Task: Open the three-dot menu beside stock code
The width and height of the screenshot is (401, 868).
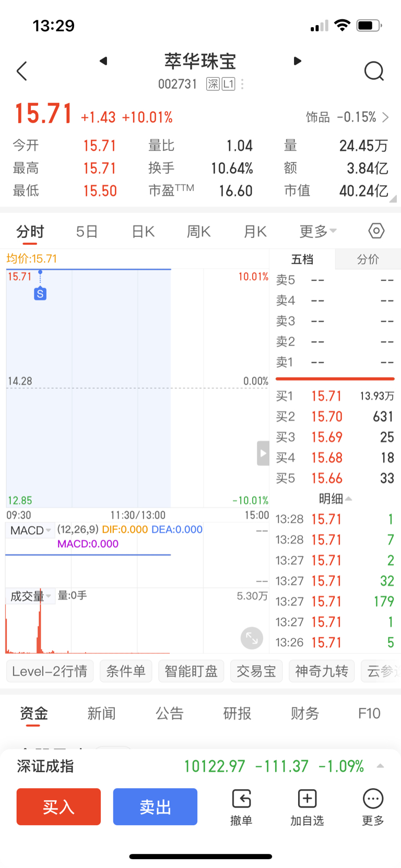Action: click(242, 84)
